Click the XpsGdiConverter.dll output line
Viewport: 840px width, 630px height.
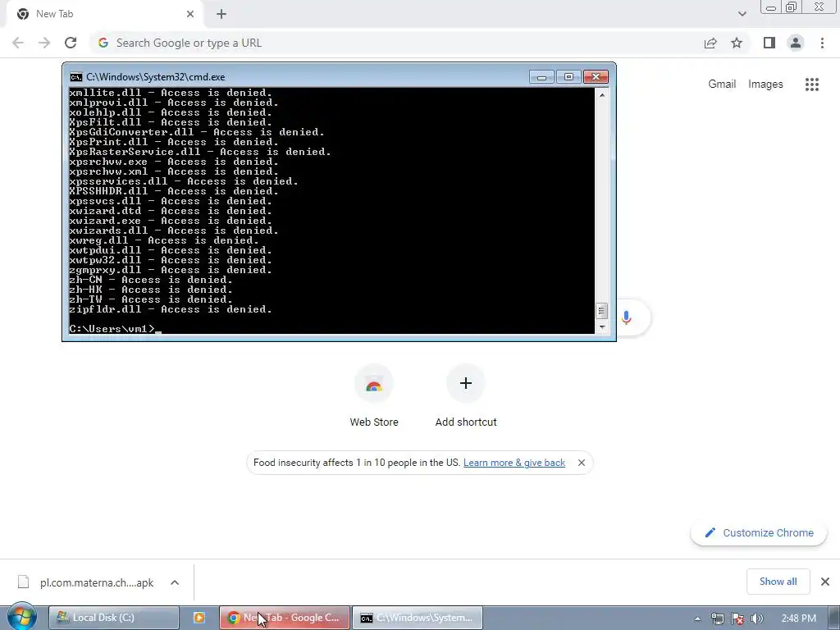click(197, 132)
